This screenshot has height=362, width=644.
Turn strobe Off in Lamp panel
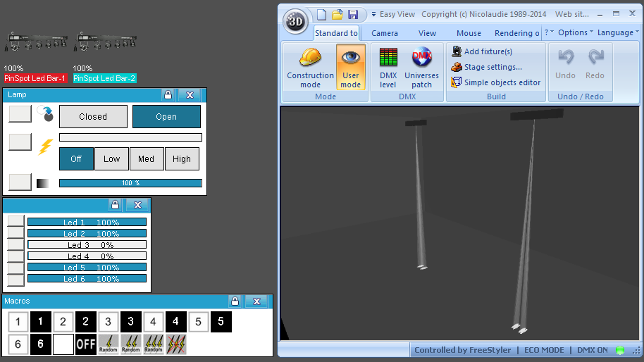click(x=76, y=159)
